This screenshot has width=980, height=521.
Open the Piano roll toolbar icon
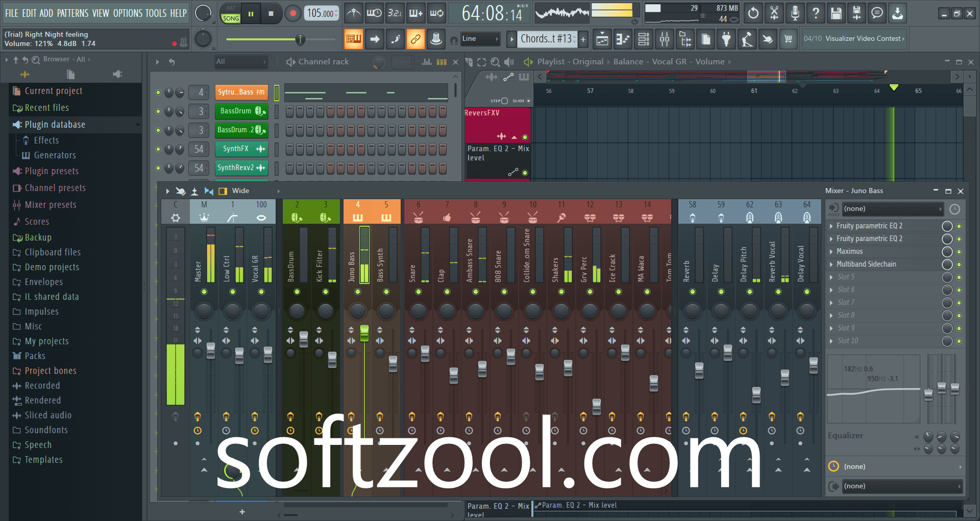(x=623, y=39)
